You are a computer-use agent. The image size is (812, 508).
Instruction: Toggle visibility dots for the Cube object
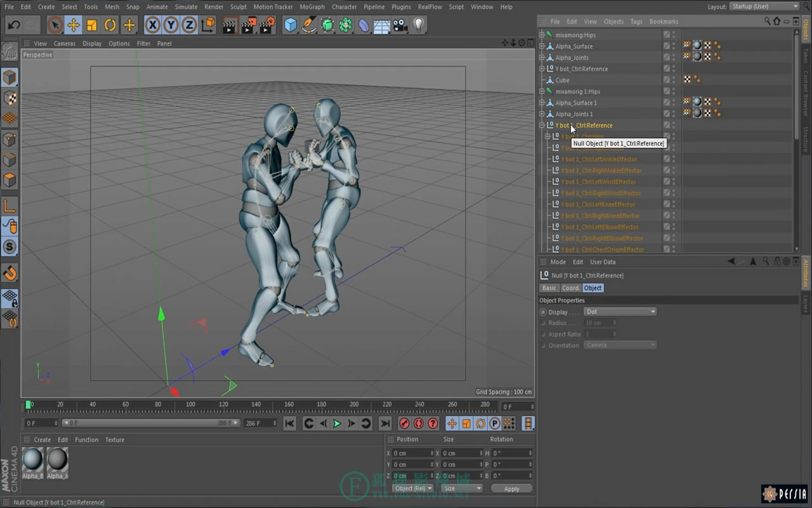[x=674, y=80]
